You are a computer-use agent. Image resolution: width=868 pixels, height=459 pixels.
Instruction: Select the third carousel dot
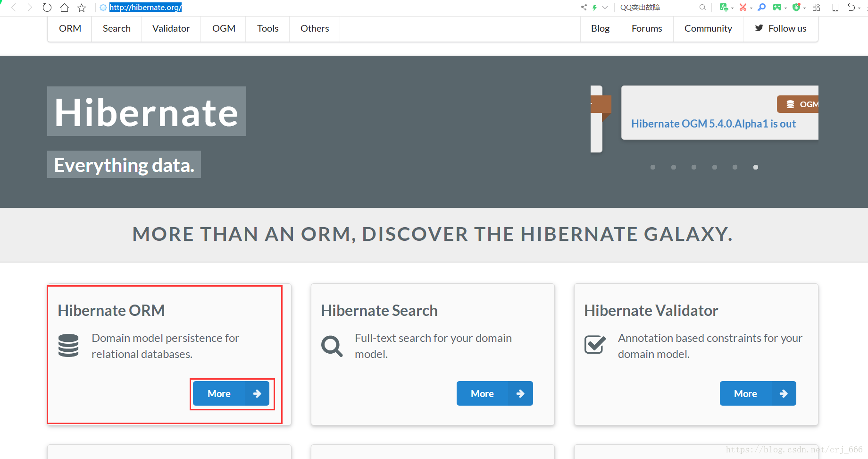coord(694,167)
